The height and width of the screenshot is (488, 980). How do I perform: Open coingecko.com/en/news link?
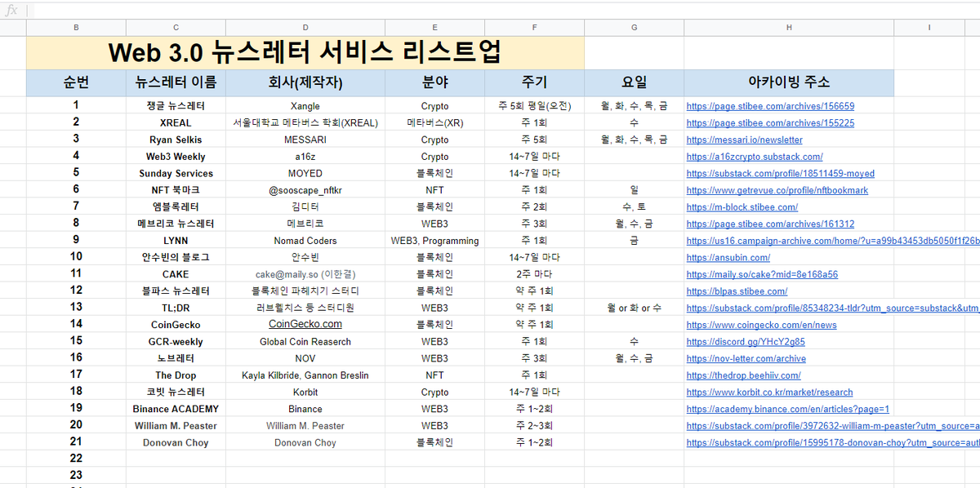click(761, 325)
